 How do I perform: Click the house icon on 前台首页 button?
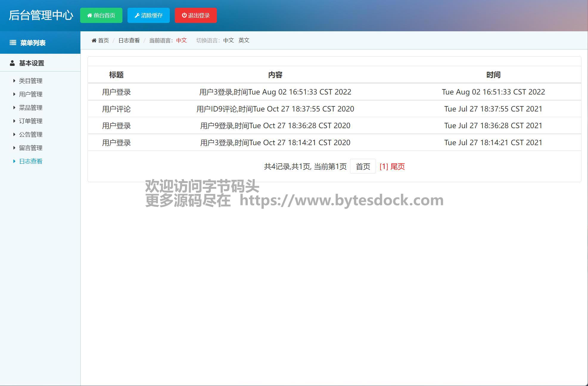(89, 15)
